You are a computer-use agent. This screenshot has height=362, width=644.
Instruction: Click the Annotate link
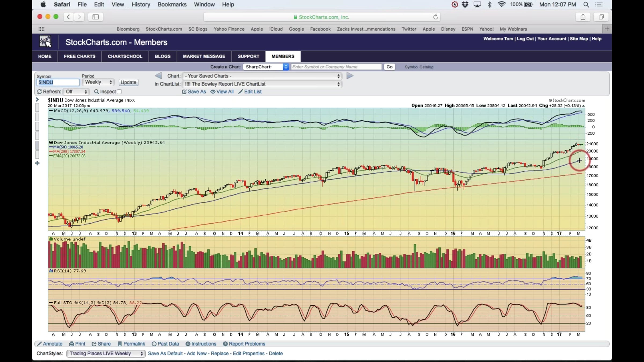click(50, 344)
